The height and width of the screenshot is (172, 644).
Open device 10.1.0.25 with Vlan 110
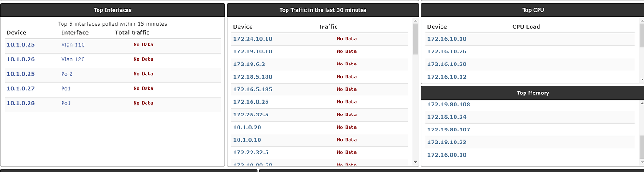[21, 45]
